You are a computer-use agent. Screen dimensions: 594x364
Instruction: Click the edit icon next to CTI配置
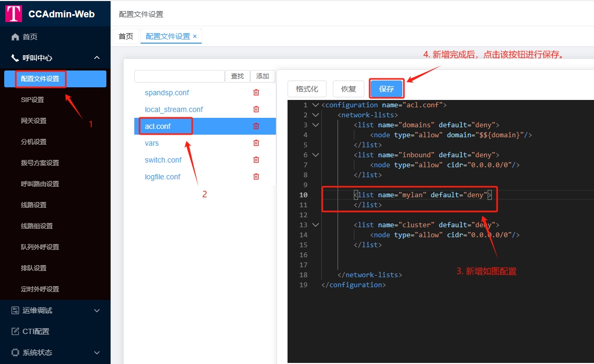[x=15, y=331]
